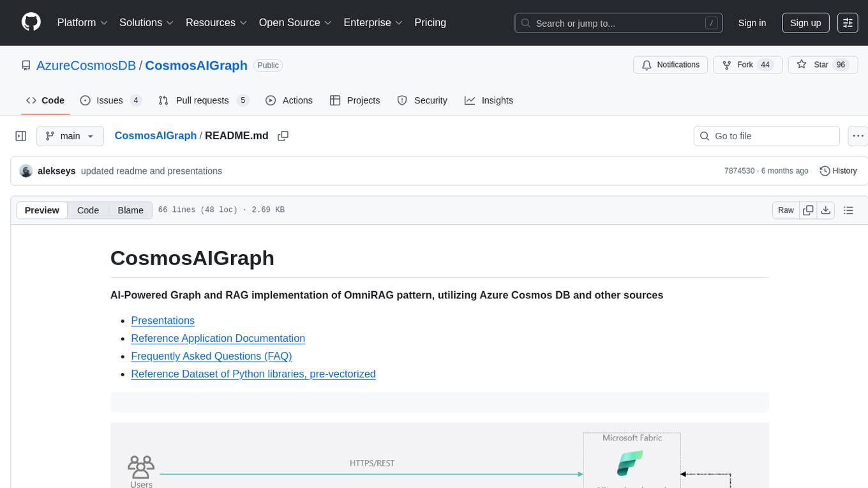Viewport: 868px width, 488px height.
Task: Focus the 'Search or jump to' field
Action: [x=618, y=23]
